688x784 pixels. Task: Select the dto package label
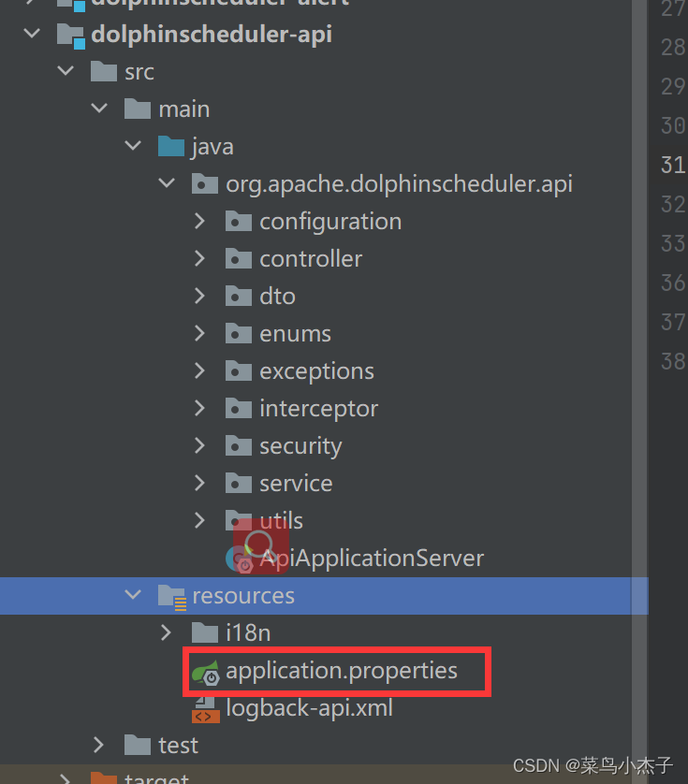(278, 297)
